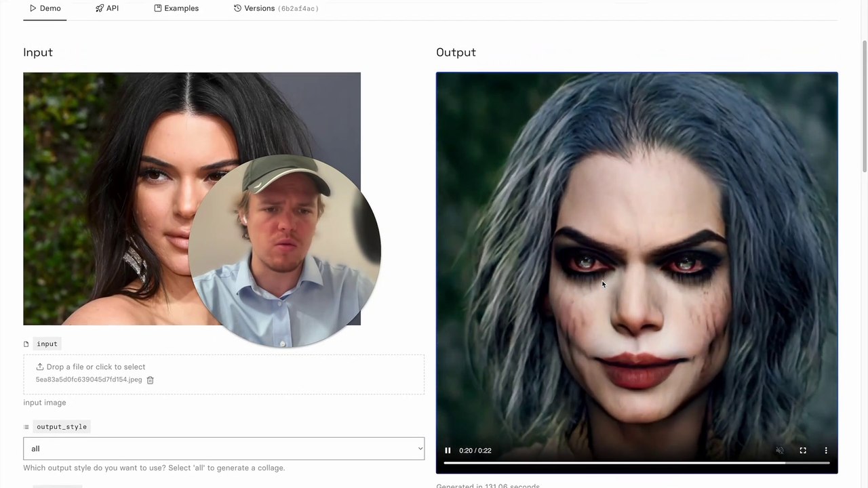Screen dimensions: 868x488
Task: Click the version hash 6b2af4ac
Action: 298,9
